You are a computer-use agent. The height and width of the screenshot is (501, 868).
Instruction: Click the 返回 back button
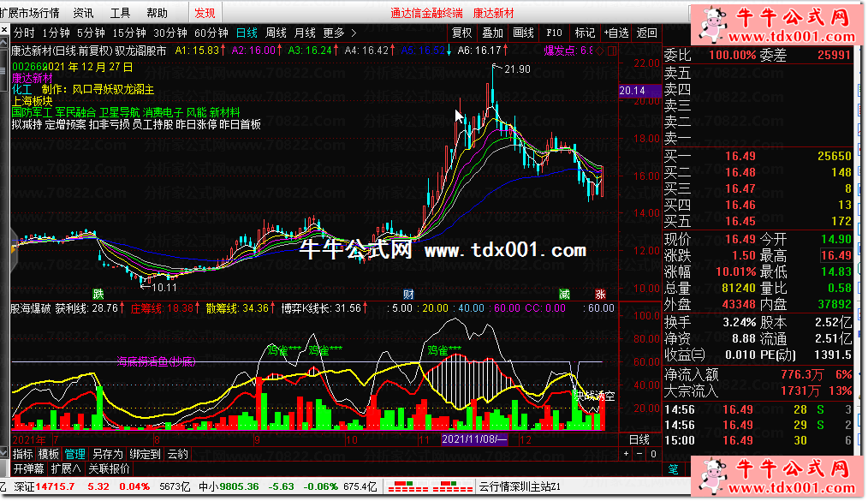646,33
